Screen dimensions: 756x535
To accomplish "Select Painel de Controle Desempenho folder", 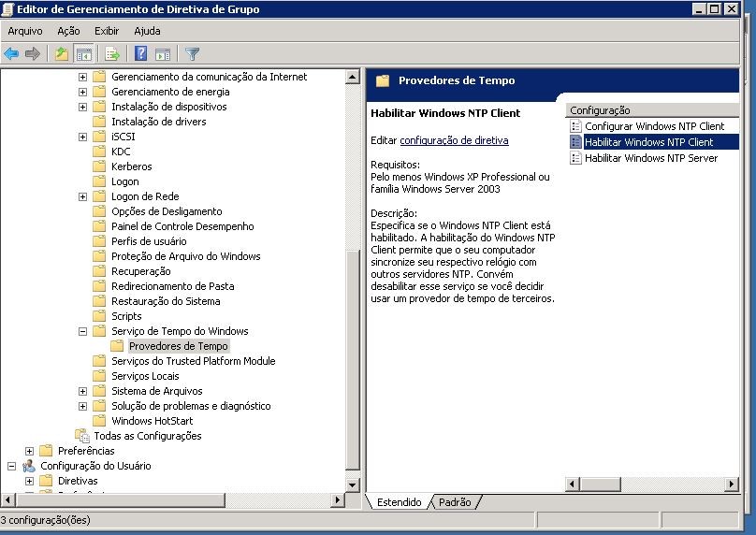I will [182, 226].
